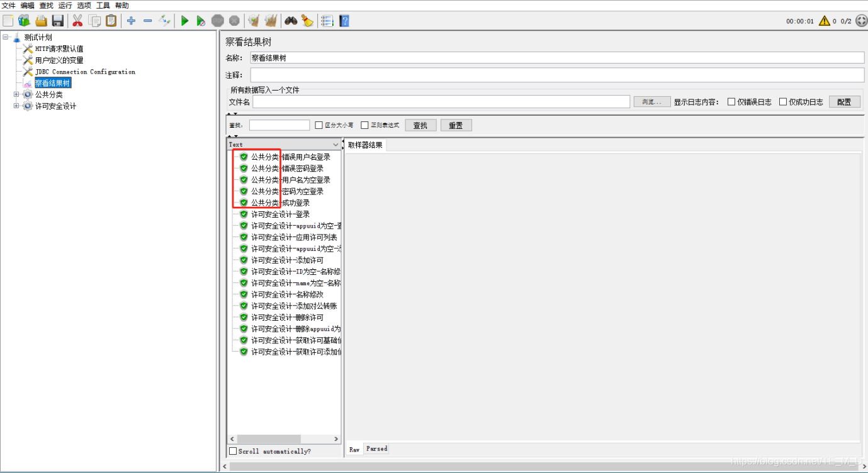Click the 名称 input field

tap(557, 57)
